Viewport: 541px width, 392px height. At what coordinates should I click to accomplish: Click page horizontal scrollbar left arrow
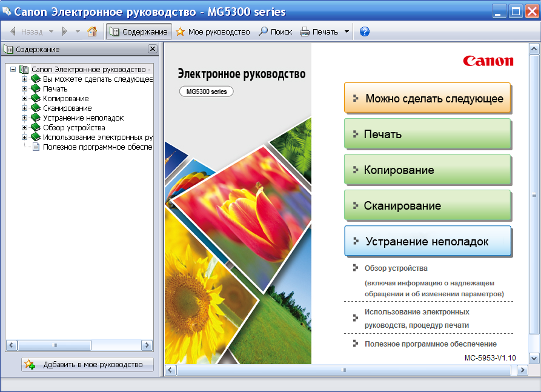170,370
